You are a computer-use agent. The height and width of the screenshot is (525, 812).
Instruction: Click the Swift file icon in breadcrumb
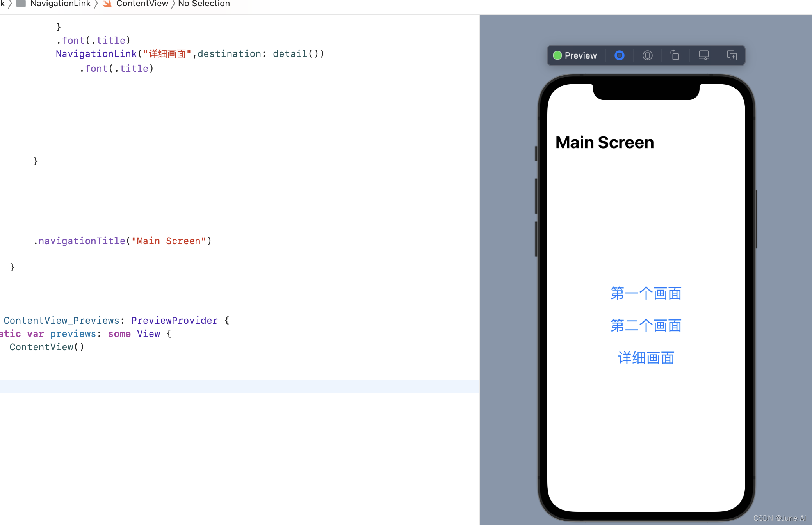[107, 4]
